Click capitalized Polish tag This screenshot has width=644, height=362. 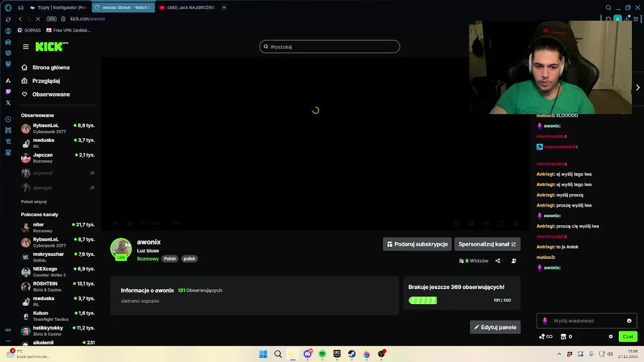pos(170,259)
